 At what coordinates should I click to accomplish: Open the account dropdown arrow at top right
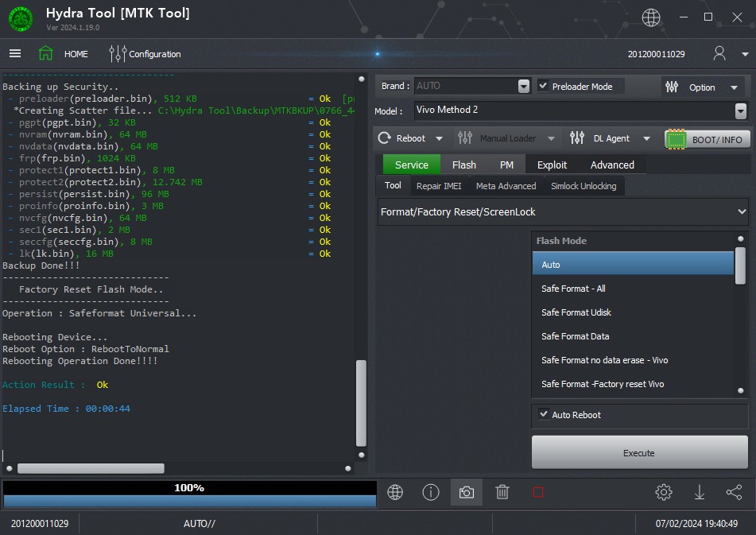(x=745, y=54)
